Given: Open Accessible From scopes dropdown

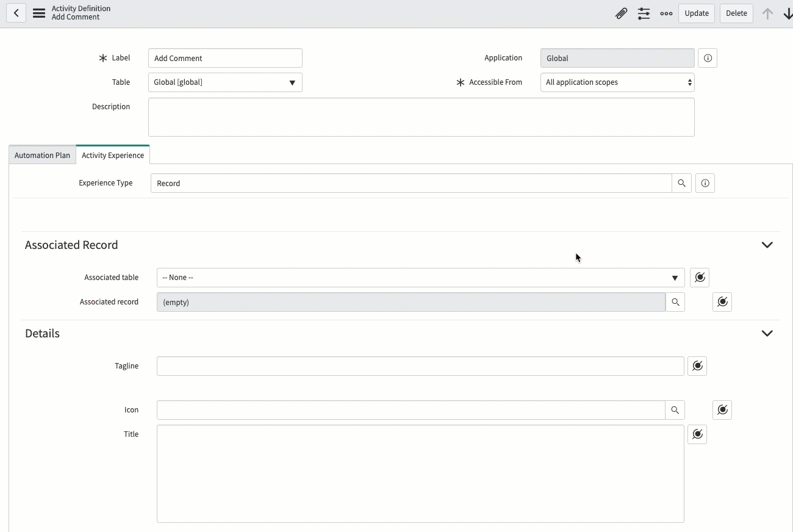Looking at the screenshot, I should click(617, 82).
